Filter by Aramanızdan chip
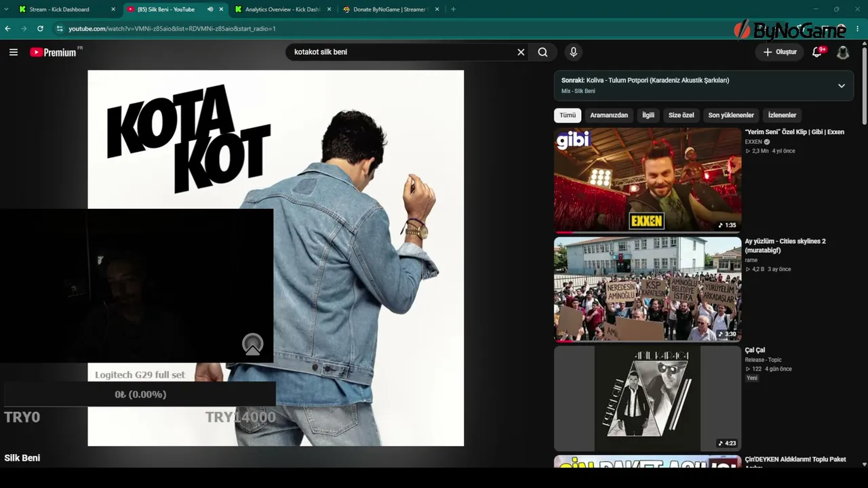The height and width of the screenshot is (488, 868). tap(609, 115)
